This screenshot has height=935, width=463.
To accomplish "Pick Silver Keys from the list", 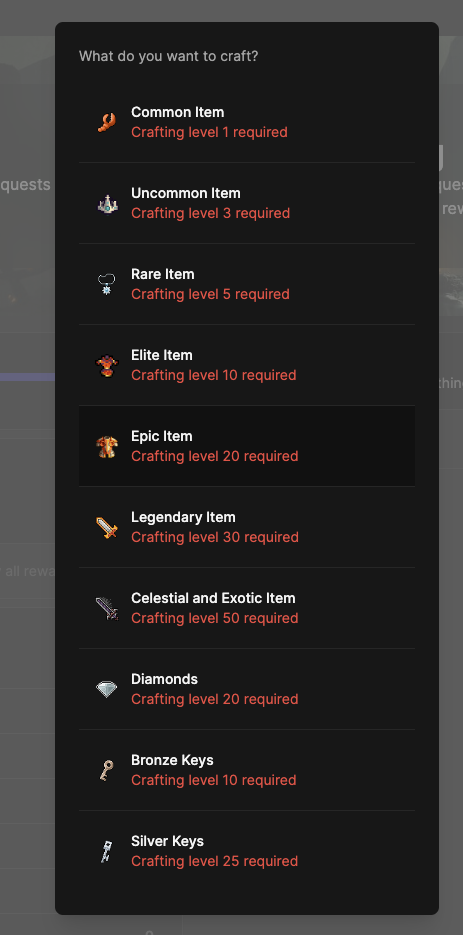I will [x=247, y=852].
